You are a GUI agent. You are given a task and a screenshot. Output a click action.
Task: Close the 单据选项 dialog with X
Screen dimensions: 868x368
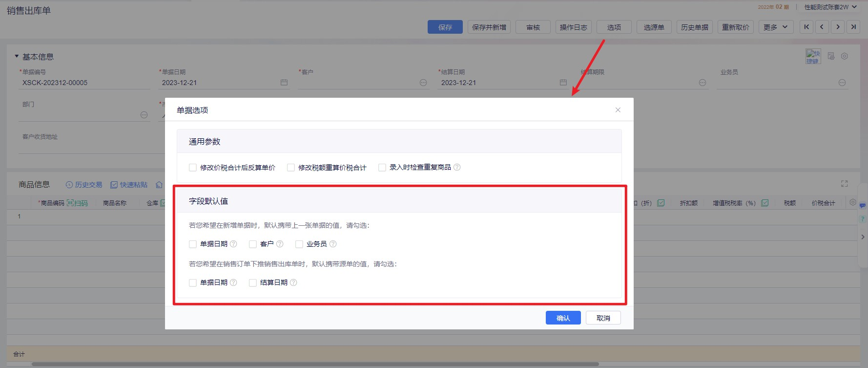click(x=618, y=110)
